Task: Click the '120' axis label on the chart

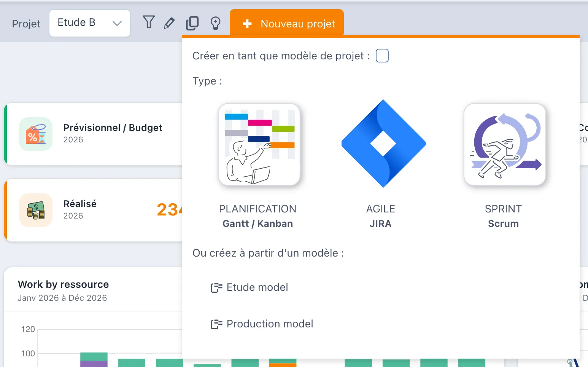Action: point(28,329)
